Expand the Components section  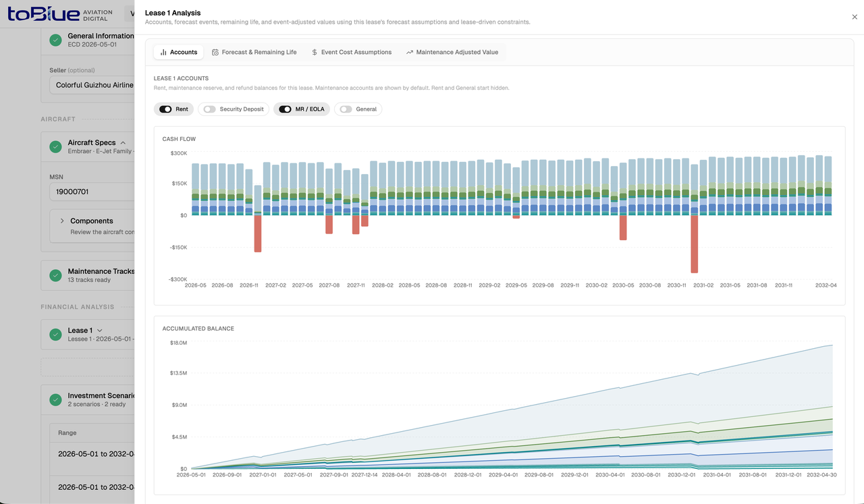[62, 221]
